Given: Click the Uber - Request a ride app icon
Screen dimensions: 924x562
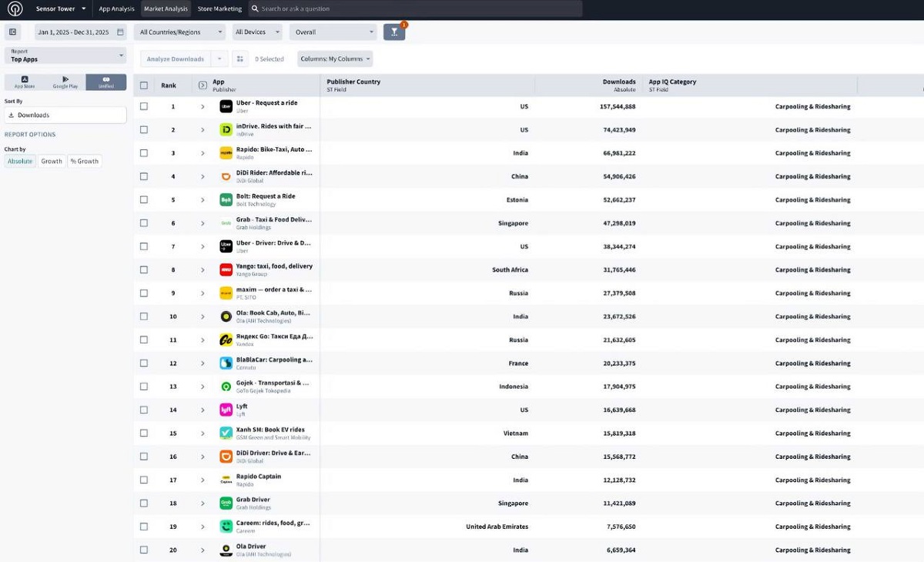Looking at the screenshot, I should tap(226, 106).
